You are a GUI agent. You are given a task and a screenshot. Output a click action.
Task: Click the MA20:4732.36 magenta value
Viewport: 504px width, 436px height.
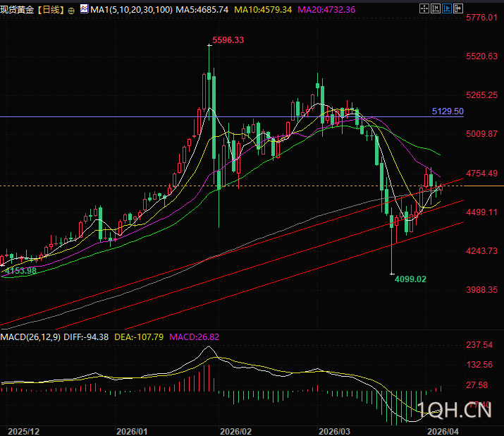tap(326, 10)
